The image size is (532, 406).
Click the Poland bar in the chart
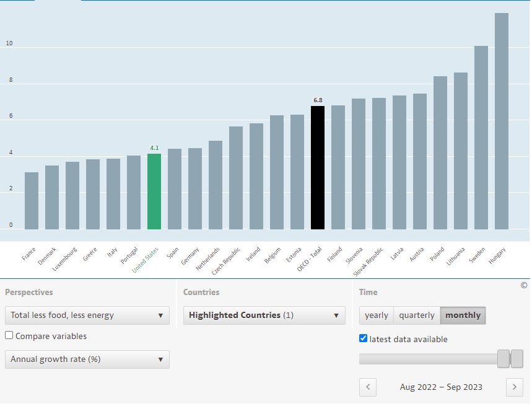pos(441,154)
